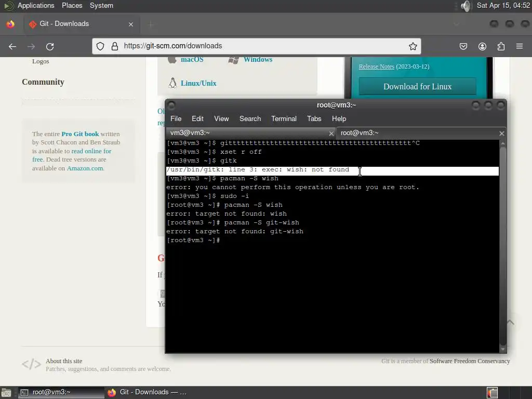Click the clock Sat Apr 15
This screenshot has width=532, height=399.
pyautogui.click(x=503, y=5)
